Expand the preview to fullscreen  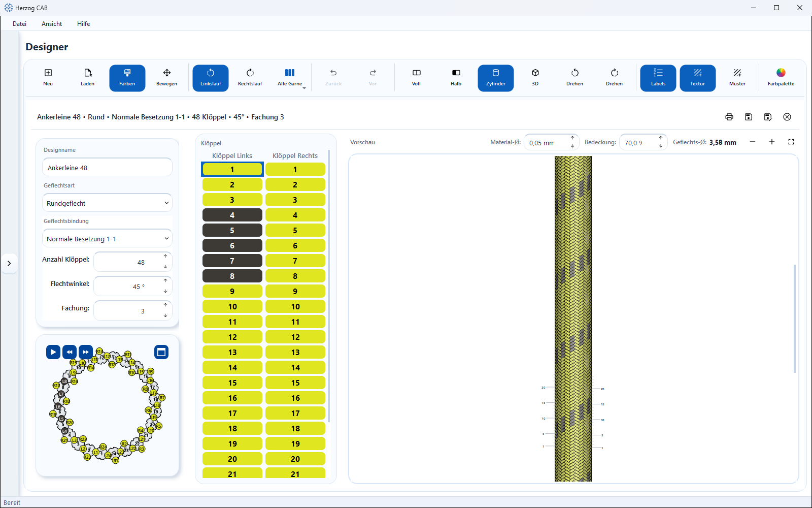point(791,142)
